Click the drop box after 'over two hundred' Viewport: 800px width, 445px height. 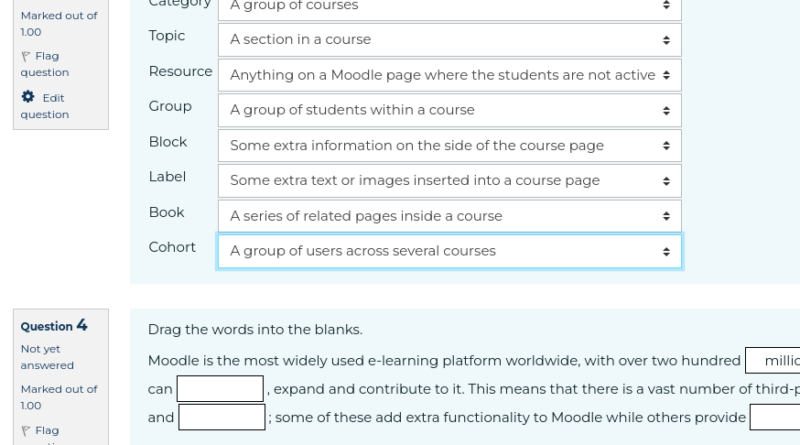772,360
